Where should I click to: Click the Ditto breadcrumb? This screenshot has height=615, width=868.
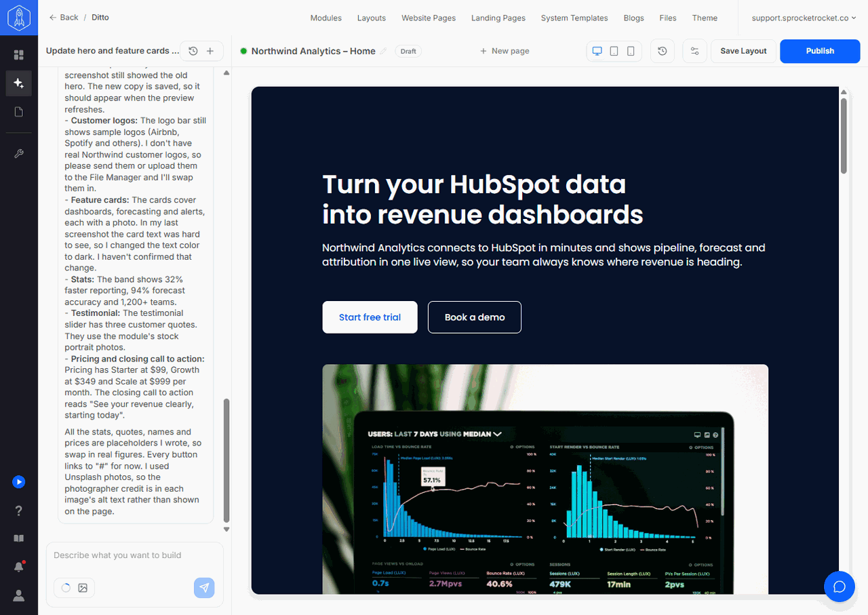pyautogui.click(x=100, y=18)
